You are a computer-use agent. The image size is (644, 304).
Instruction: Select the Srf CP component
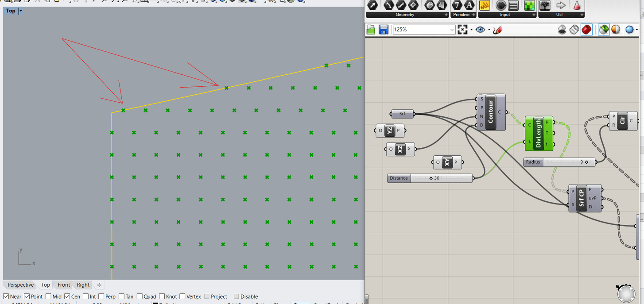point(585,198)
